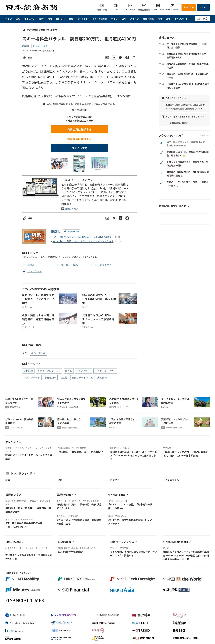The width and height of the screenshot is (215, 644).
Task: Click 有料会員に登録する orange button
Action: click(79, 130)
